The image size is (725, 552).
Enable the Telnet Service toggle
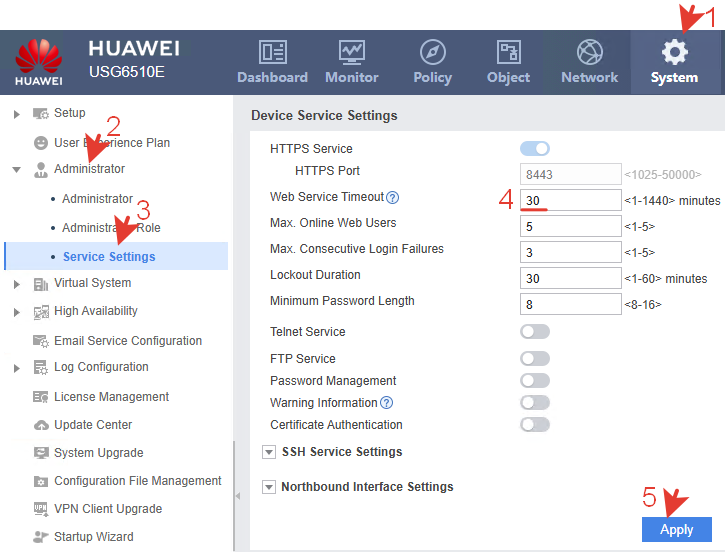coord(535,332)
